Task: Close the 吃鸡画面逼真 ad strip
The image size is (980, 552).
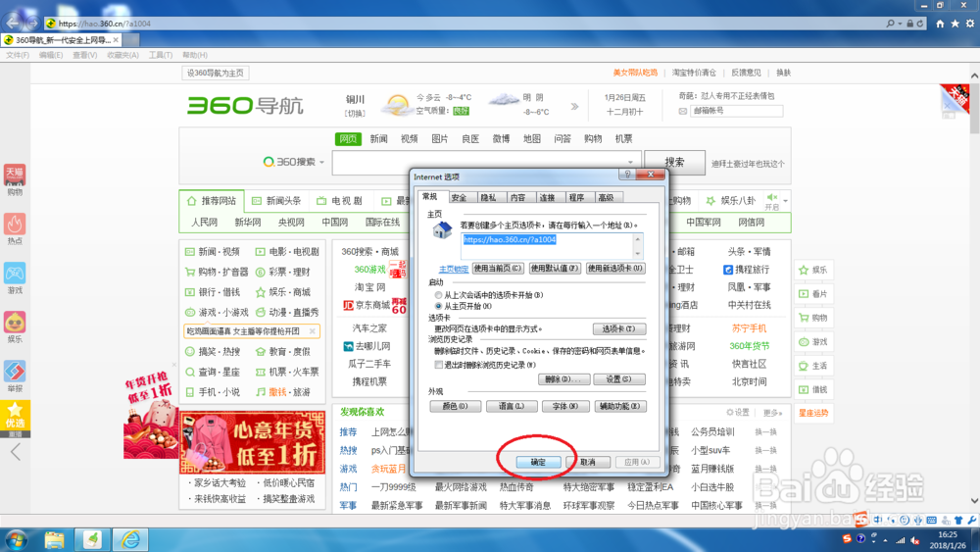Action: [x=313, y=331]
